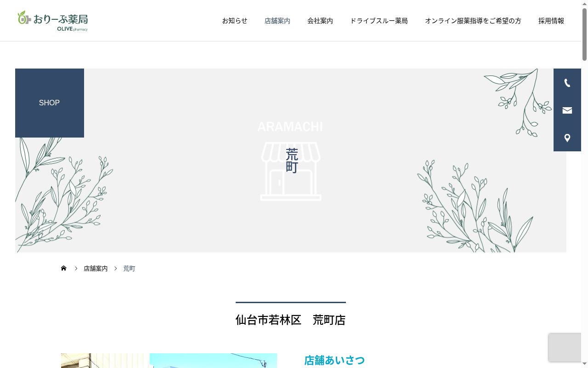Click the SHOP label block

coord(50,103)
